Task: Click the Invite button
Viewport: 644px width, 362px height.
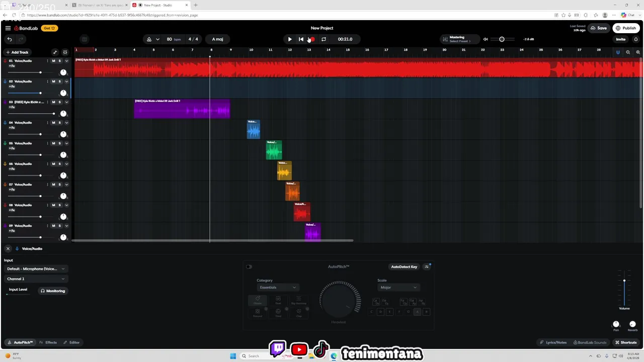Action: tap(621, 39)
